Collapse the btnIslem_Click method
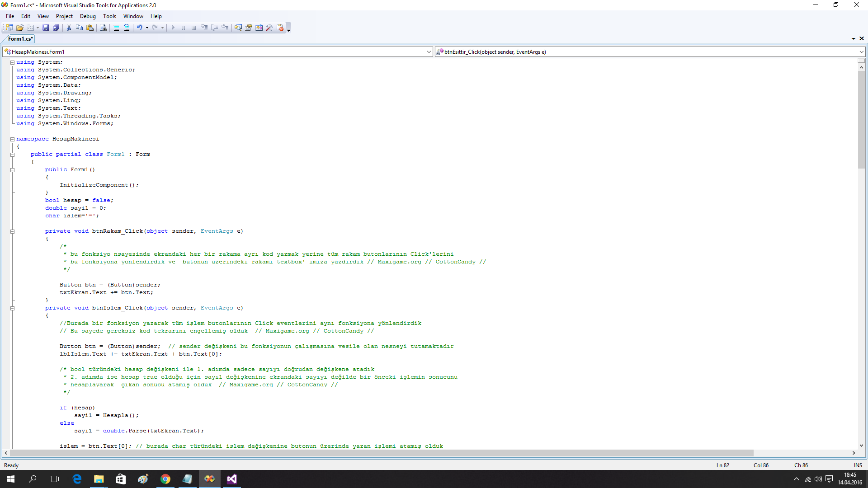Image resolution: width=868 pixels, height=488 pixels. tap(13, 308)
